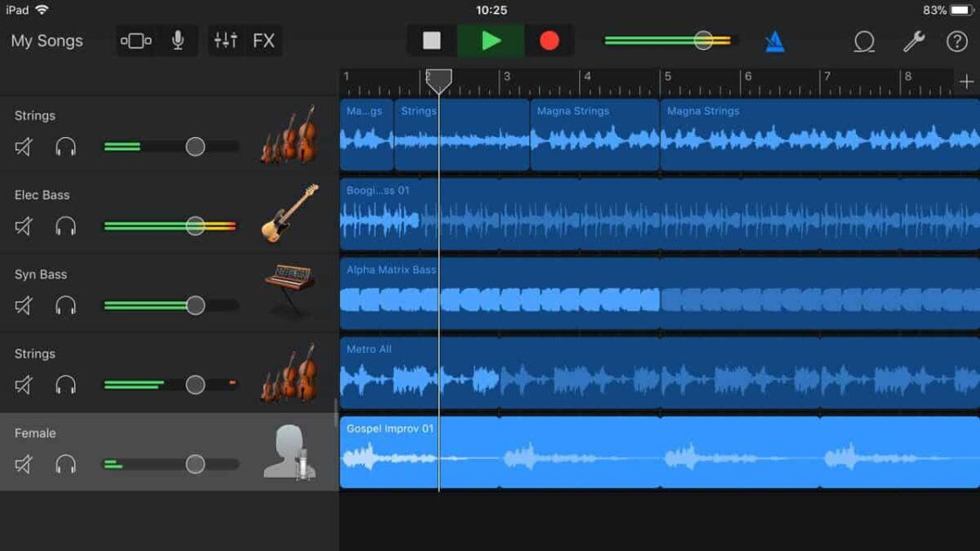
Task: Mute the Strings track
Action: point(23,147)
